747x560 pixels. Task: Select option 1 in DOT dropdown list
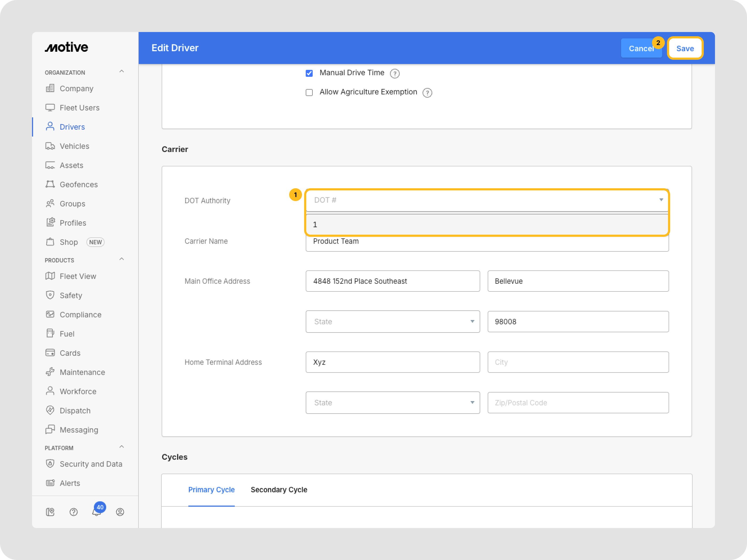coord(487,225)
